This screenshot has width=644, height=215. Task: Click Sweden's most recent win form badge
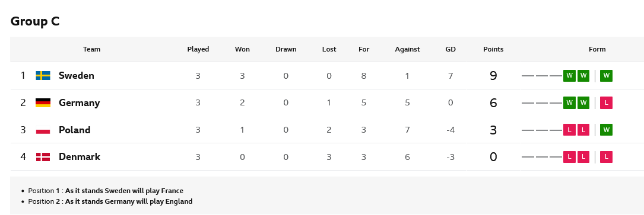click(x=606, y=75)
